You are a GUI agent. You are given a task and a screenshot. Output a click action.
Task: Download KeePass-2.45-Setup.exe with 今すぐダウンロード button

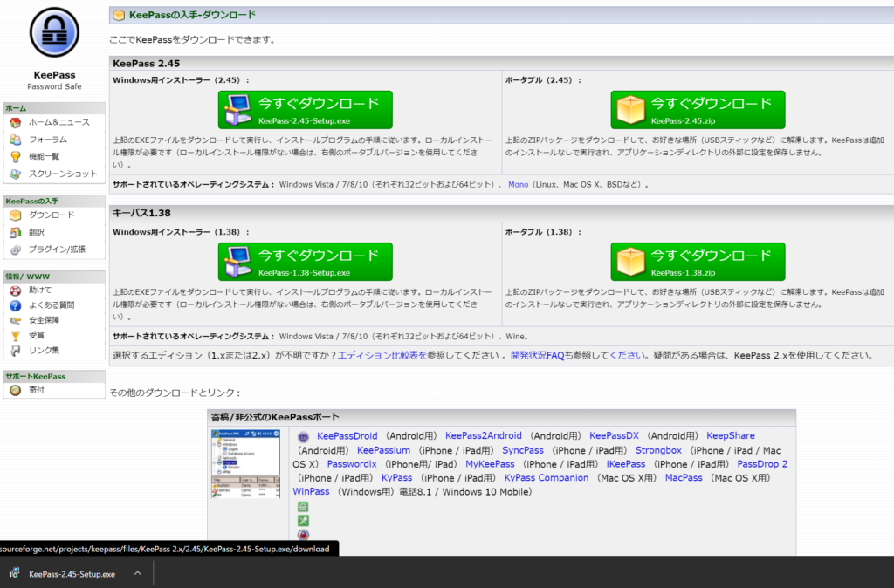pyautogui.click(x=305, y=109)
